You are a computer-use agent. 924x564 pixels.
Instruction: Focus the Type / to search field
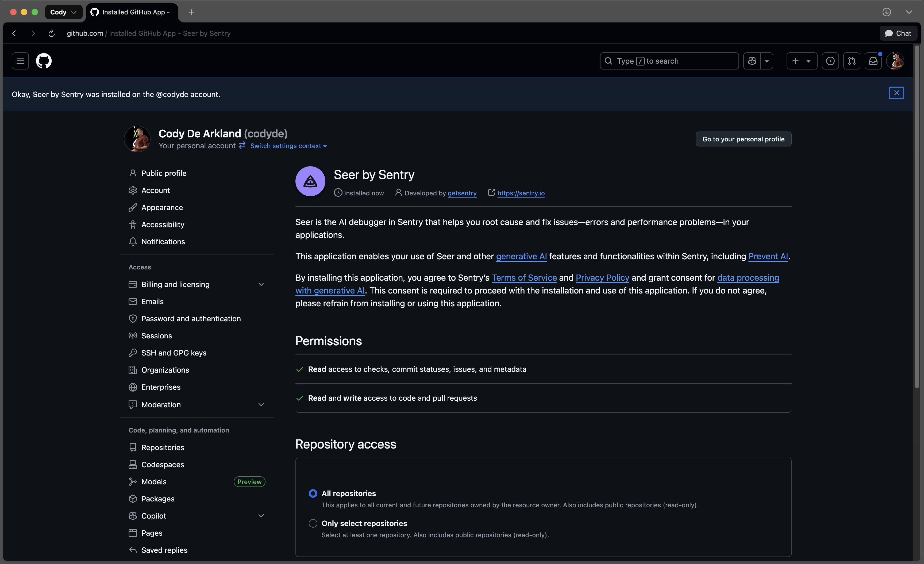pos(669,61)
